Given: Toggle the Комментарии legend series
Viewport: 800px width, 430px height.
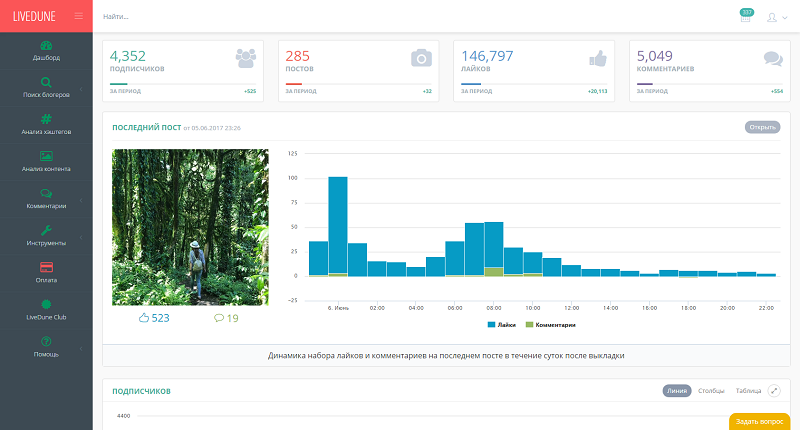Looking at the screenshot, I should pos(552,325).
